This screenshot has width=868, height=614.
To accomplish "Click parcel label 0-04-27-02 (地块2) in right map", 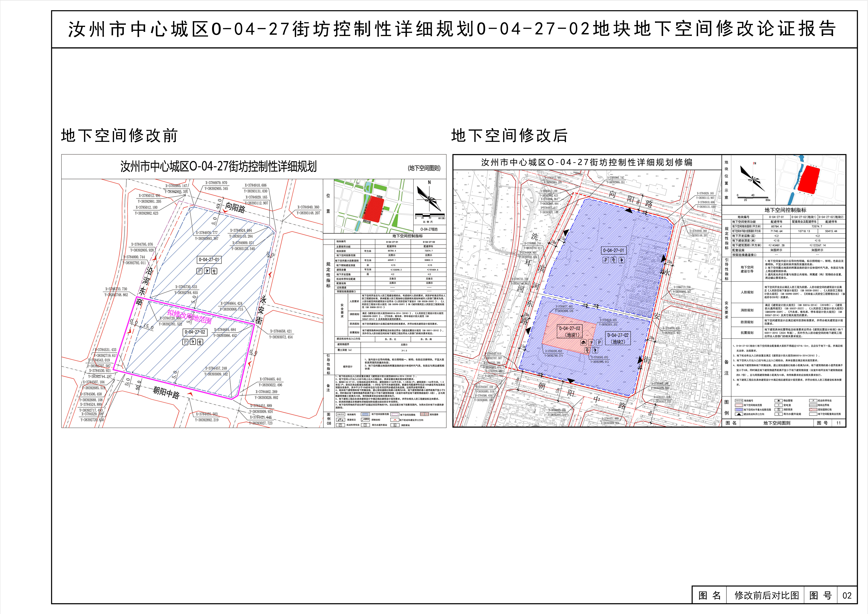I will (x=618, y=338).
